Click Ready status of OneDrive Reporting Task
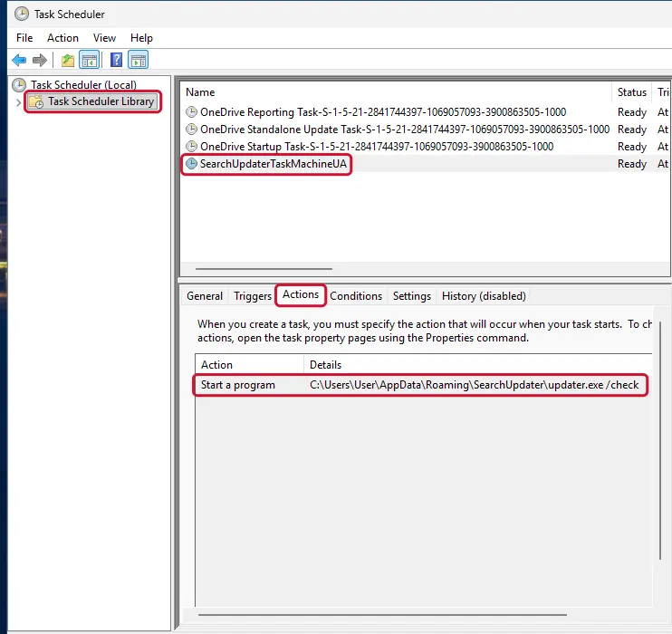 632,112
